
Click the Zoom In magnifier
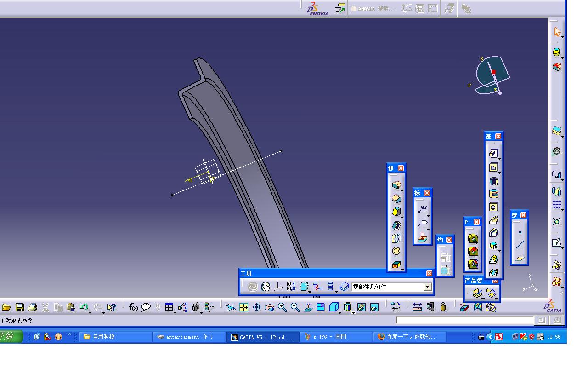pyautogui.click(x=282, y=307)
